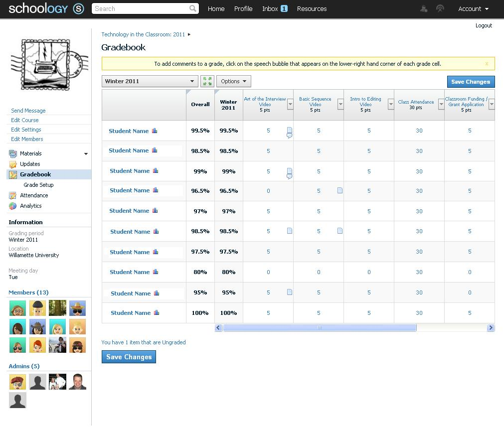Select the Updates icon in the sidebar
Image resolution: width=504 pixels, height=429 pixels.
(13, 164)
